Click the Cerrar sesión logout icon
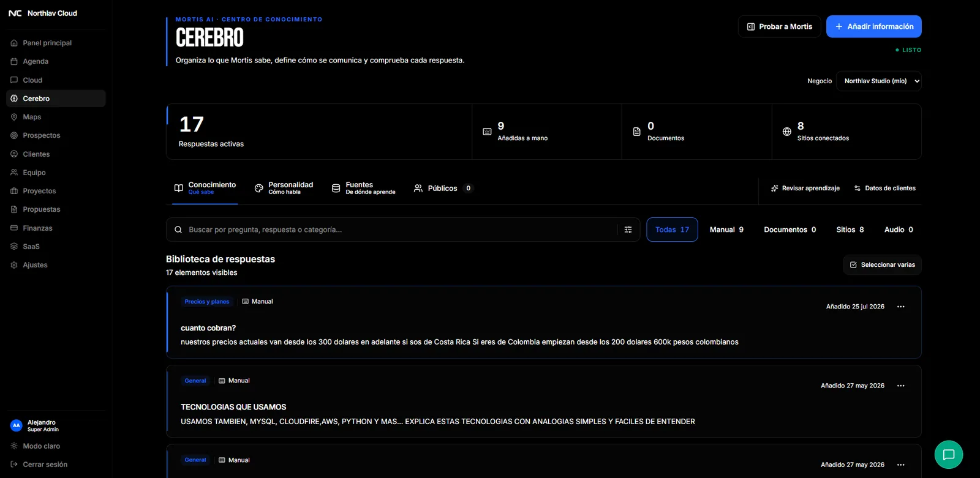 14,465
